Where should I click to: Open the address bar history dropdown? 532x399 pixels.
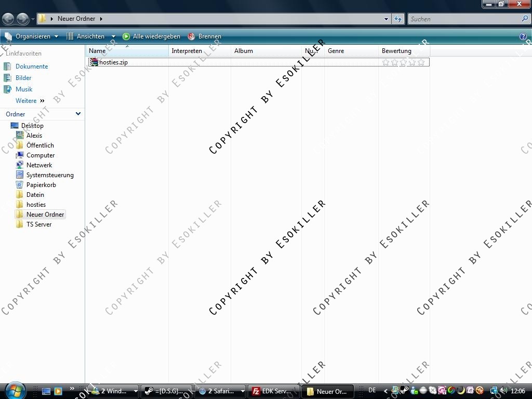coord(386,19)
